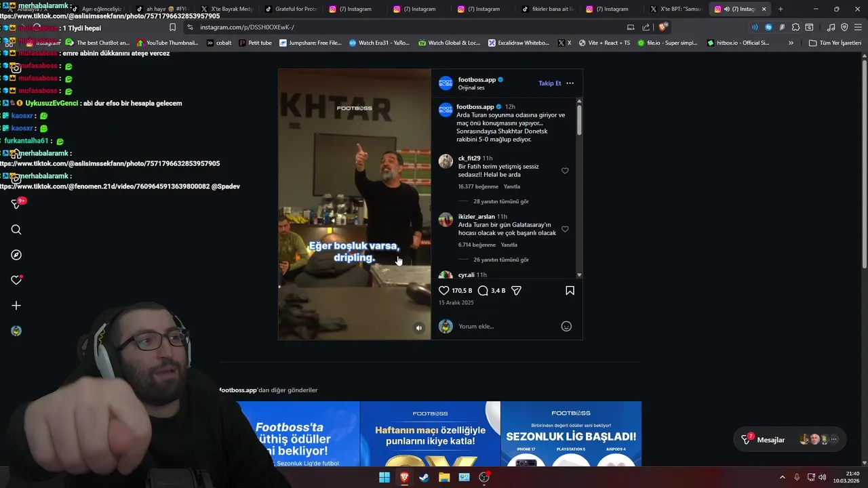Show hidden system tray icons

[782, 477]
